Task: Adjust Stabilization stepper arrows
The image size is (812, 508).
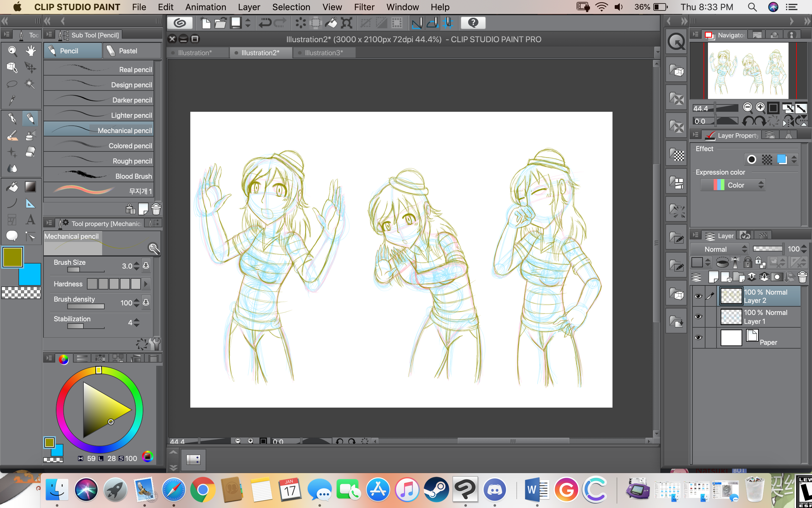Action: coord(136,323)
